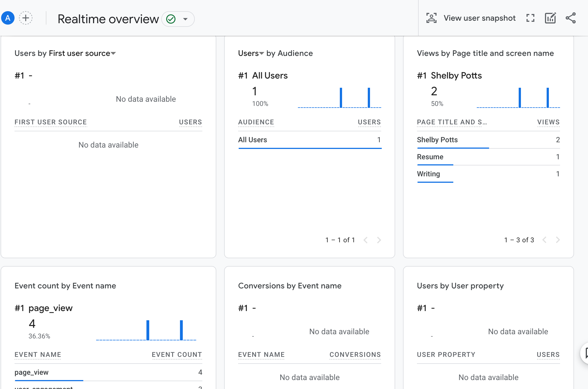Click the USERS header in the Audience card
Viewport: 588px width, 389px height.
pyautogui.click(x=369, y=122)
